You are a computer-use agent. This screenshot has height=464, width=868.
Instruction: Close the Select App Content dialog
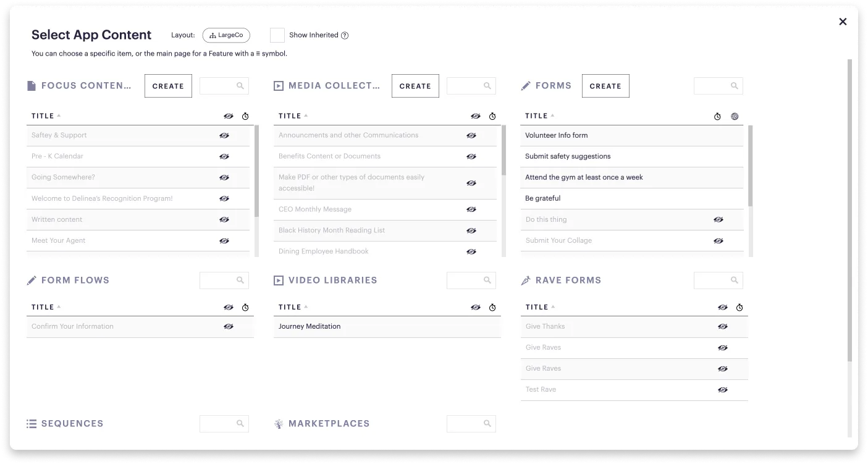click(843, 22)
